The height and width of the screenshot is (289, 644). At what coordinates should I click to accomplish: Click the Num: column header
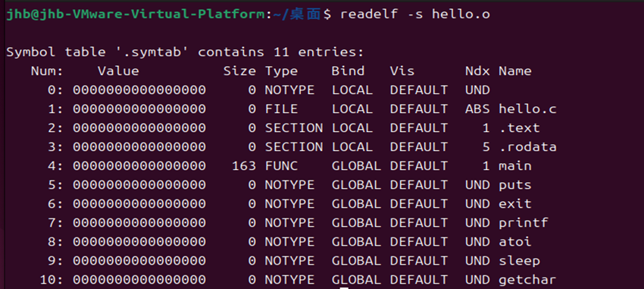point(47,71)
